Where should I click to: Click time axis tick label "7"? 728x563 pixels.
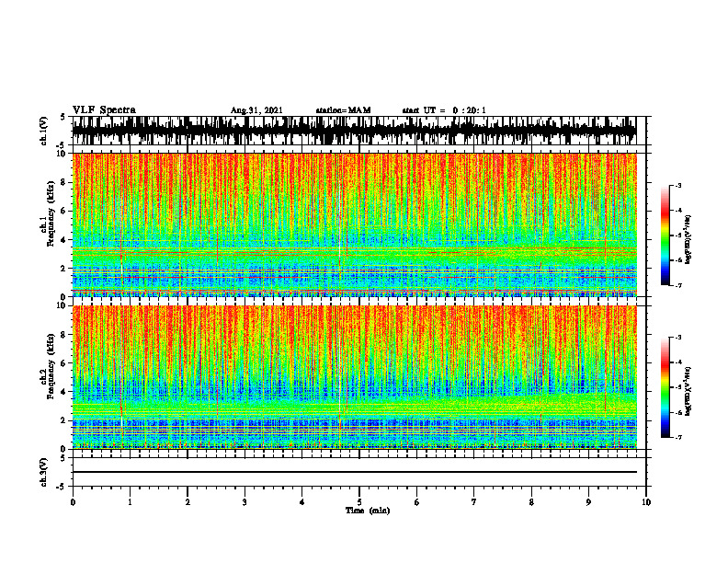[x=474, y=502]
